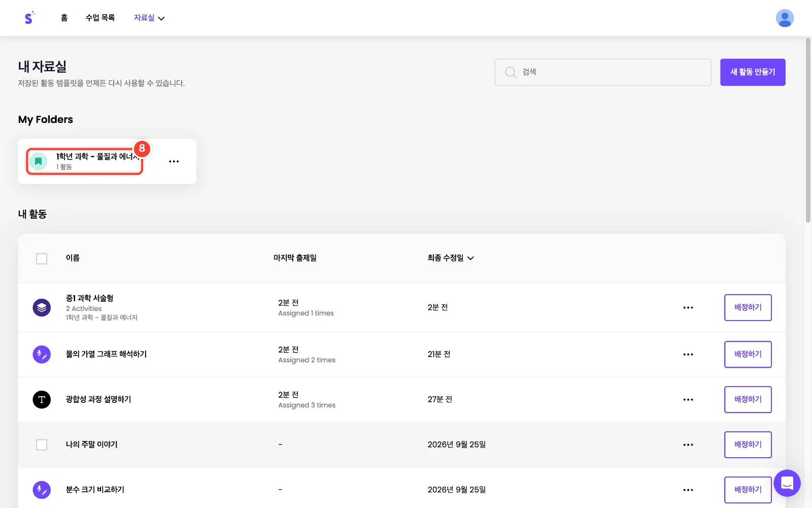The image size is (812, 508).
Task: Click the microphone icon for 분수 크기 비교하기
Action: pos(42,490)
